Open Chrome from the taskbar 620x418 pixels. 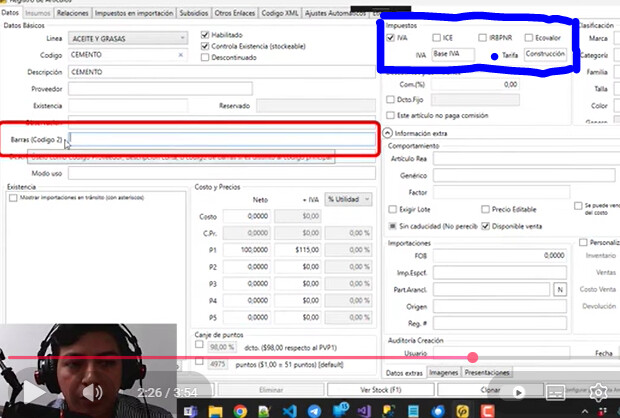tap(239, 410)
